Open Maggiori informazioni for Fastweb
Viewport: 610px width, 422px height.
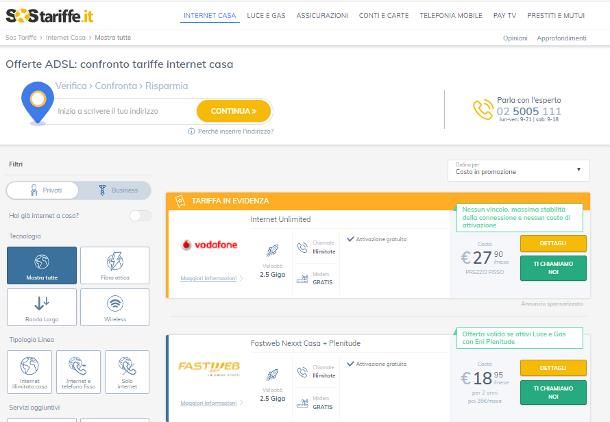(209, 403)
